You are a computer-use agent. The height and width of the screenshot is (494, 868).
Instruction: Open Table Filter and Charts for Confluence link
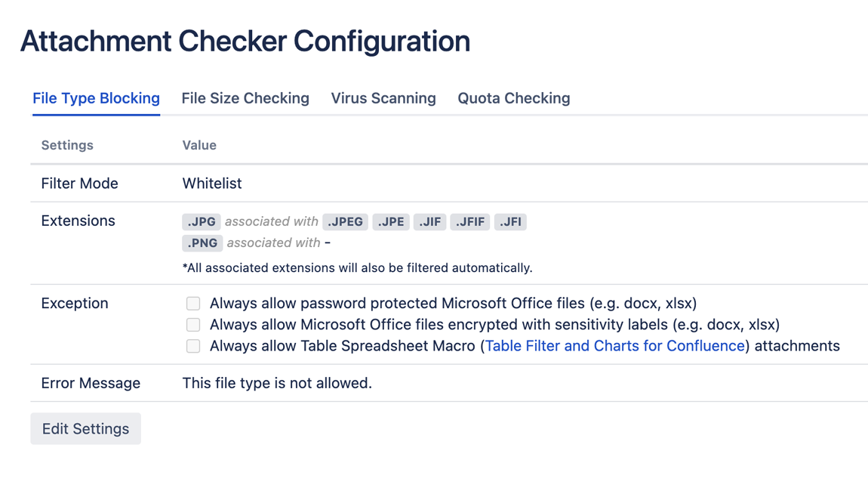(614, 346)
